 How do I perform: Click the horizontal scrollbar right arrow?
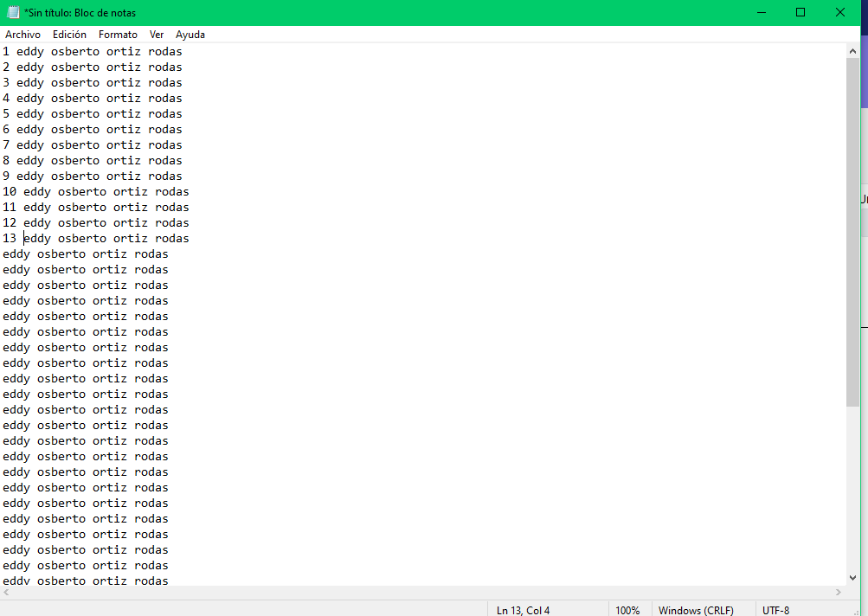click(839, 592)
